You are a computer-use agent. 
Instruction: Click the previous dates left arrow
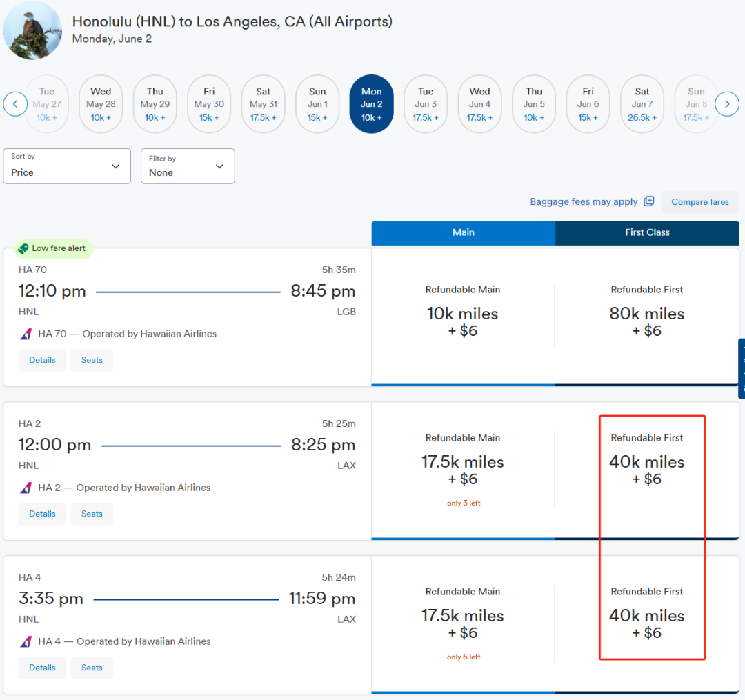click(x=15, y=104)
